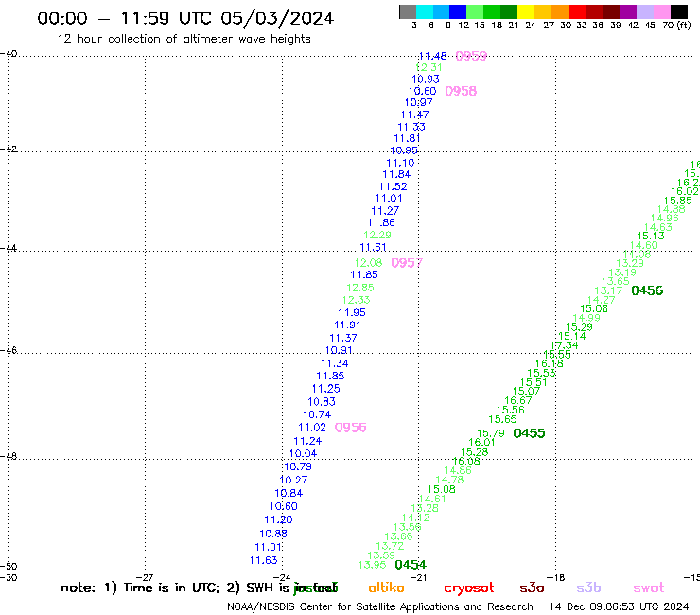Click the blue value 10.27

tap(293, 480)
